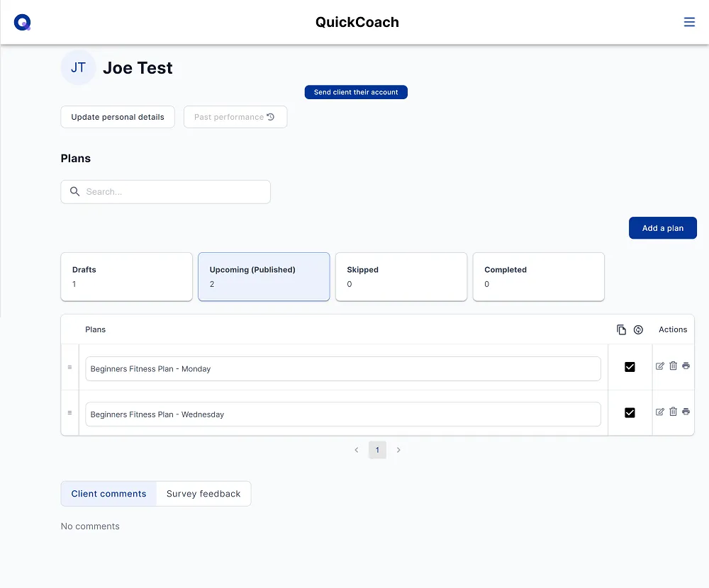Open the edit icon for Monday's fitness plan
The height and width of the screenshot is (588, 709).
pyautogui.click(x=660, y=366)
